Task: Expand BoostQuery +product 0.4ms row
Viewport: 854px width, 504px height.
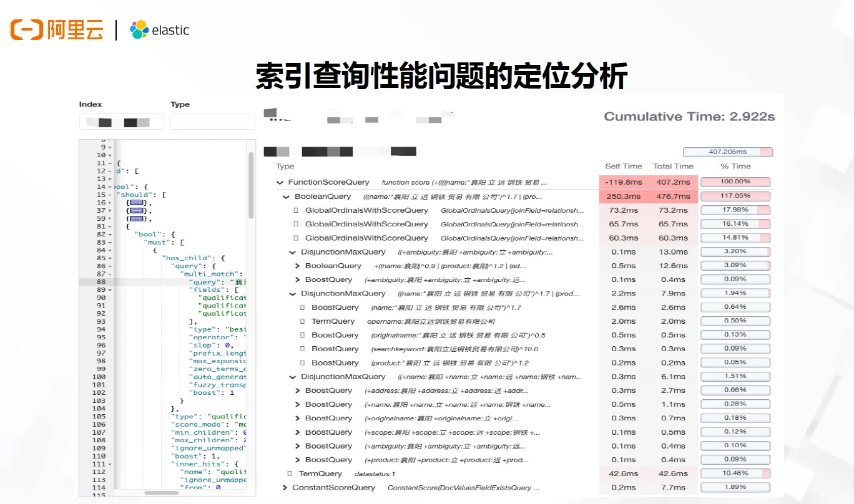Action: point(298,460)
